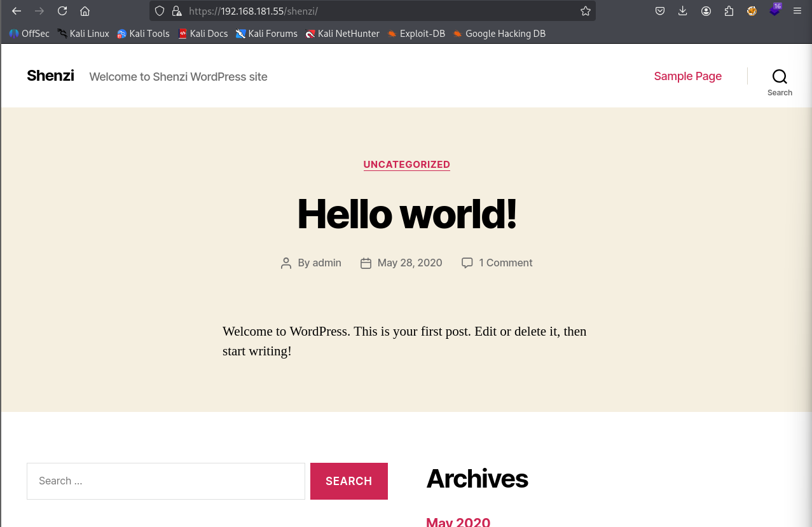The height and width of the screenshot is (527, 812).
Task: Open the Sample Page link
Action: pyautogui.click(x=687, y=76)
